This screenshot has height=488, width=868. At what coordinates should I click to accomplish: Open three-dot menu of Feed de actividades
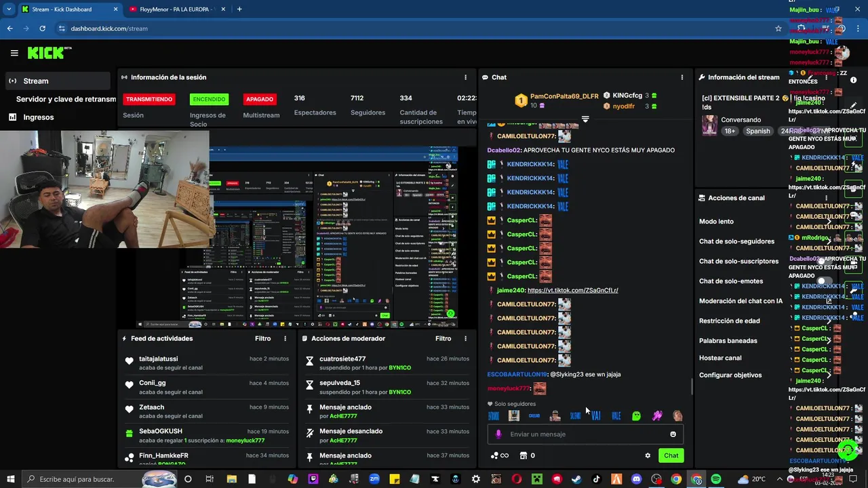pos(285,338)
